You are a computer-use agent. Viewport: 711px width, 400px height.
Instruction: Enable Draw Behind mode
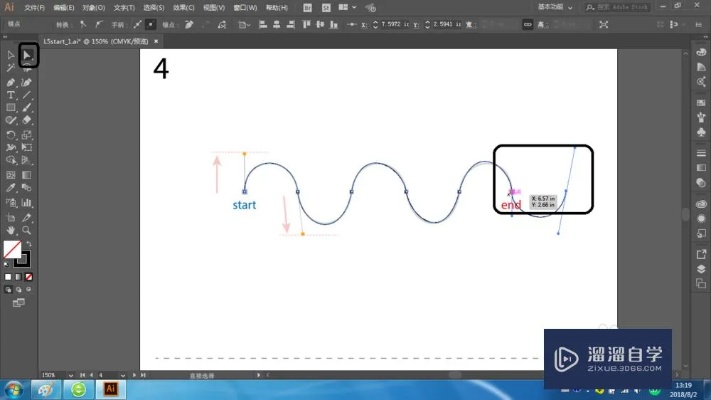pyautogui.click(x=18, y=289)
